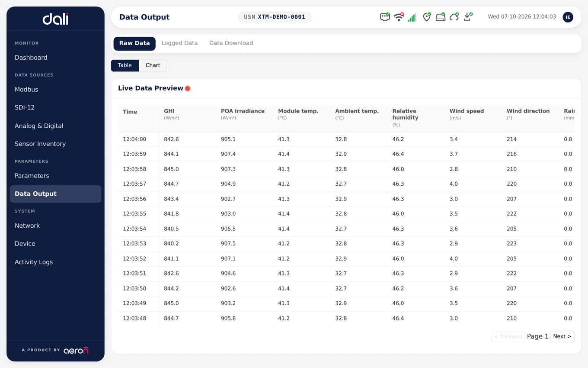This screenshot has height=368, width=588.
Task: Open the SDI-12 page
Action: pyautogui.click(x=55, y=107)
